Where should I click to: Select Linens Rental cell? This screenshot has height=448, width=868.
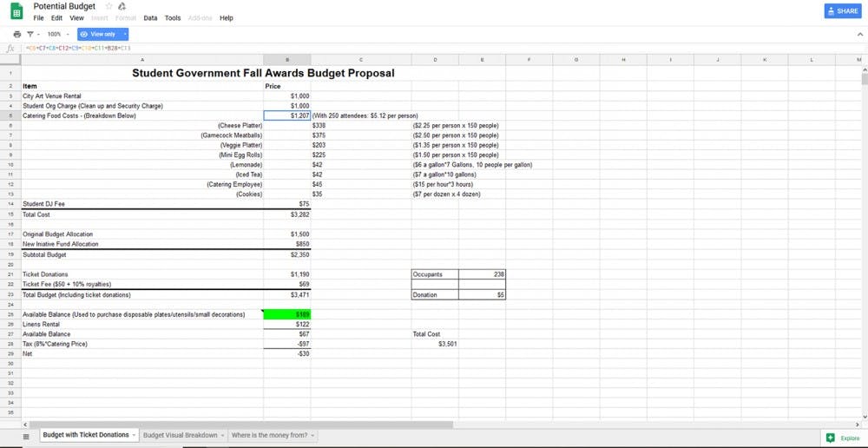point(142,324)
